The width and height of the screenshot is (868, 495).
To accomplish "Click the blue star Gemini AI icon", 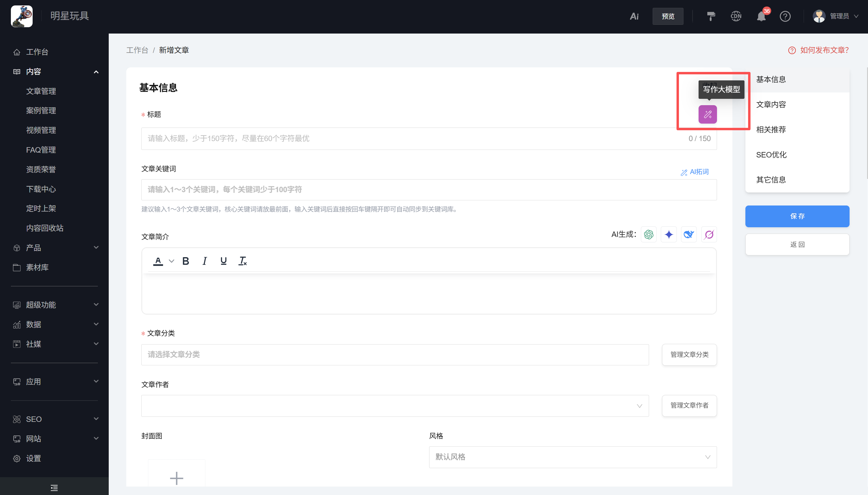I will coord(669,235).
